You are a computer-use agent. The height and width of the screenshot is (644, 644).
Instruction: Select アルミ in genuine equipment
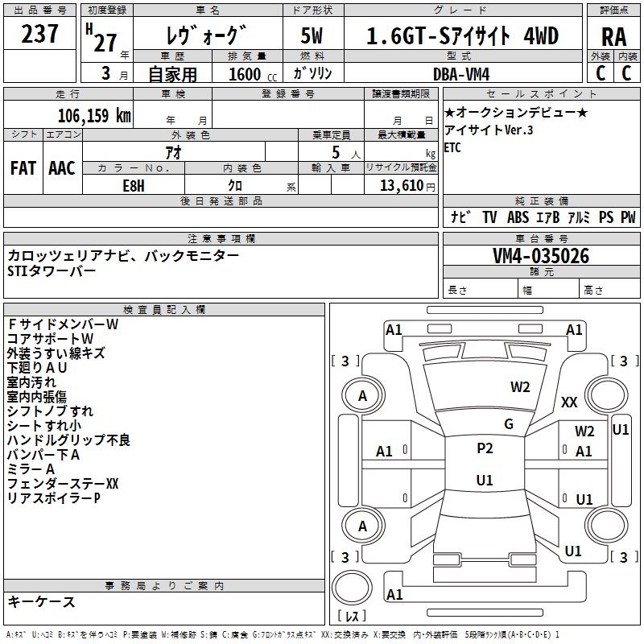(x=579, y=217)
